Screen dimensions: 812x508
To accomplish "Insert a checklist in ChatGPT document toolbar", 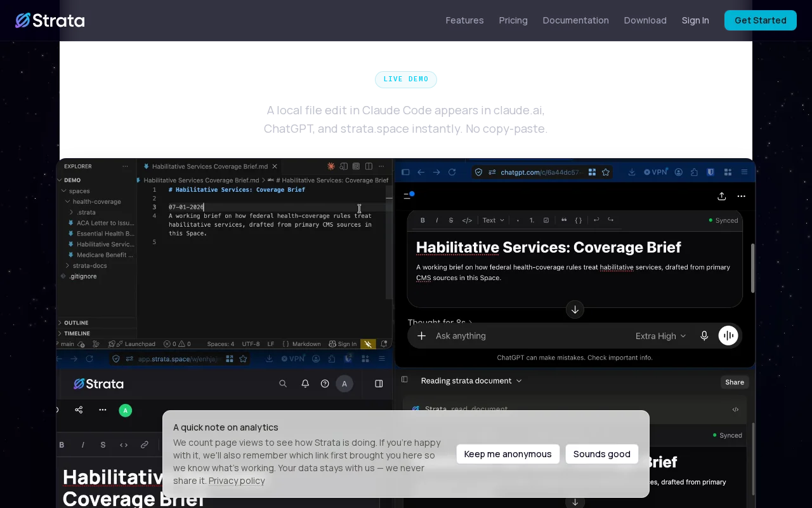I will (x=546, y=220).
